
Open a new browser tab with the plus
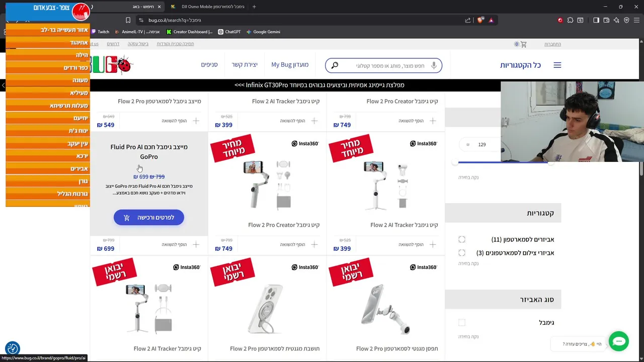254,7
